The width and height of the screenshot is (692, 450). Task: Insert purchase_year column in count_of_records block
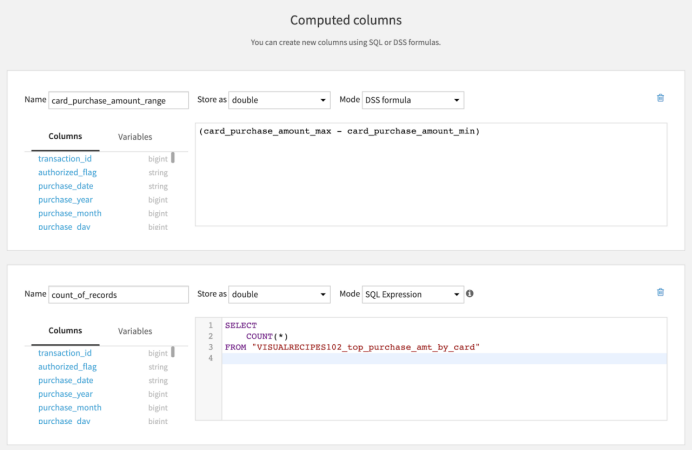pyautogui.click(x=65, y=394)
